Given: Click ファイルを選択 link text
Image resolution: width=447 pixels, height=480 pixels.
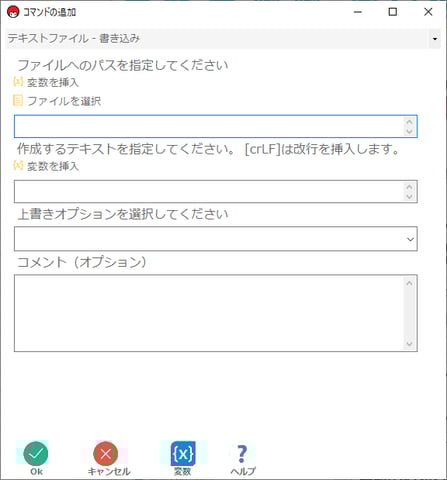Looking at the screenshot, I should pyautogui.click(x=64, y=101).
